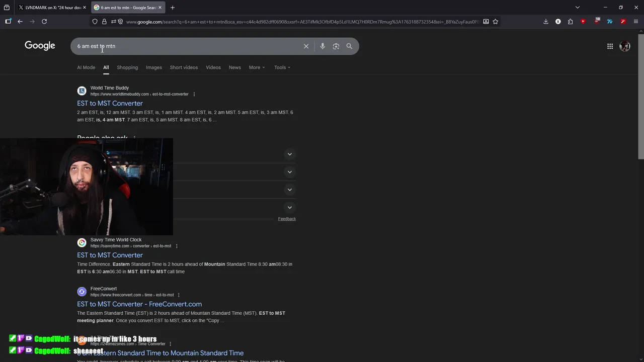Clear the search box with the X
Viewport: 644px width, 362px height.
point(306,46)
